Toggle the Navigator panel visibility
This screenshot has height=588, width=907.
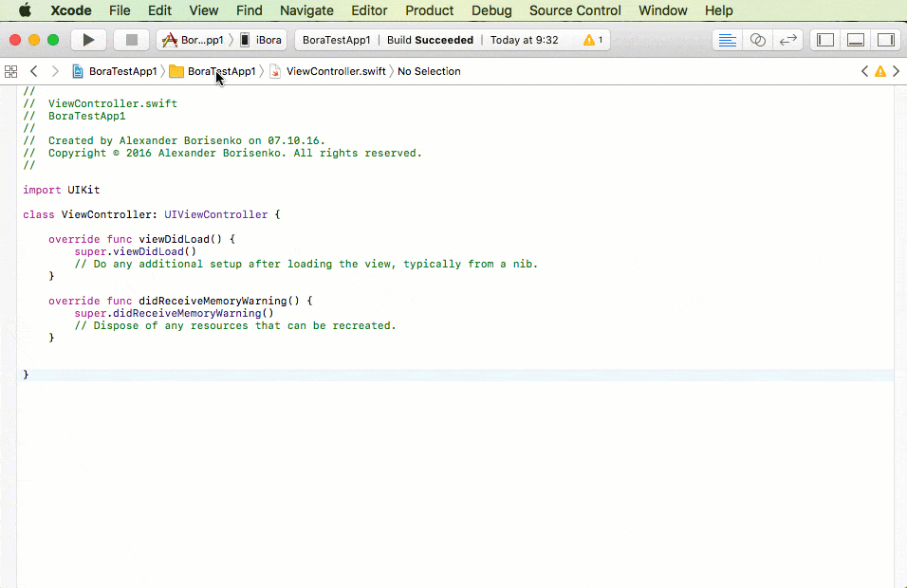tap(824, 40)
